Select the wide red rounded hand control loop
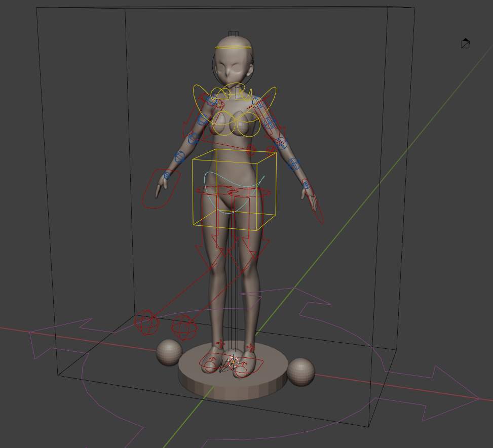This screenshot has height=448, width=493. 161,189
